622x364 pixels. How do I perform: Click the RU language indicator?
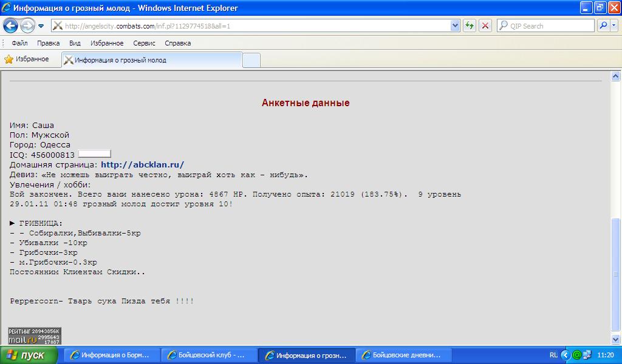(x=553, y=356)
